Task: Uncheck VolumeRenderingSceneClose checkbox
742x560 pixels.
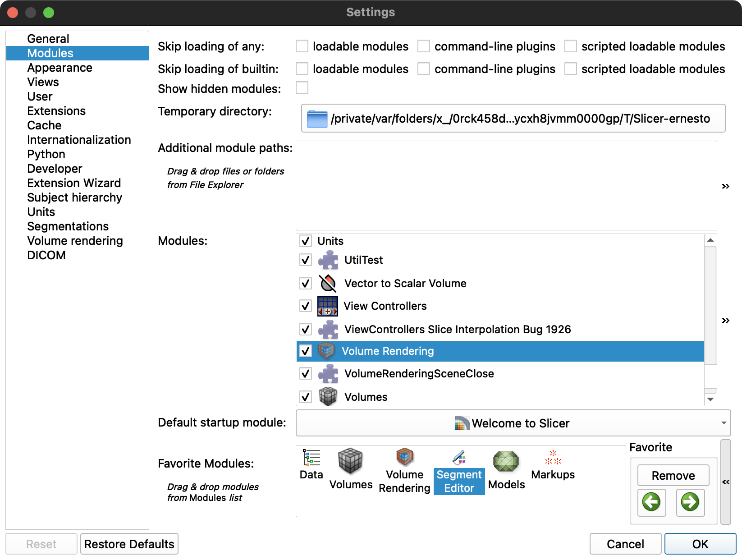Action: click(x=306, y=373)
